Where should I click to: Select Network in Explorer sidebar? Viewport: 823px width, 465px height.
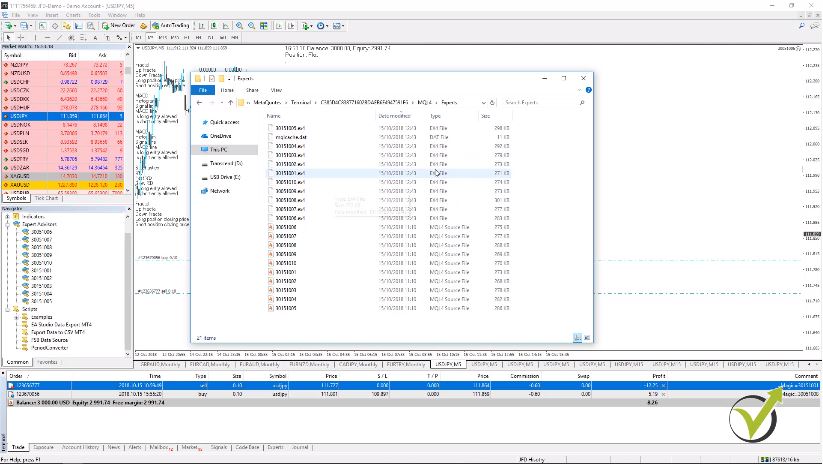pos(219,191)
